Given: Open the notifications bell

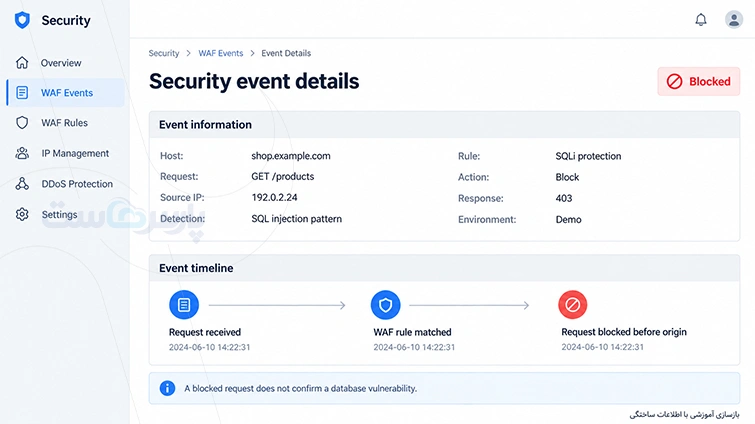Looking at the screenshot, I should 701,20.
